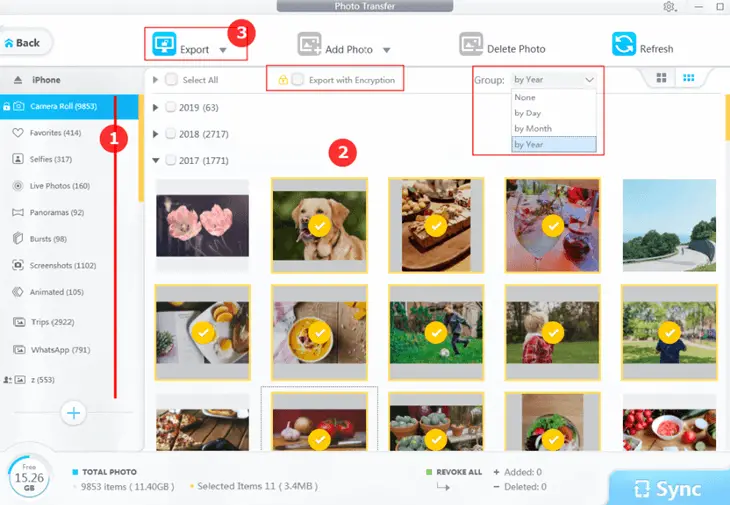Open the settings gear icon

click(669, 7)
